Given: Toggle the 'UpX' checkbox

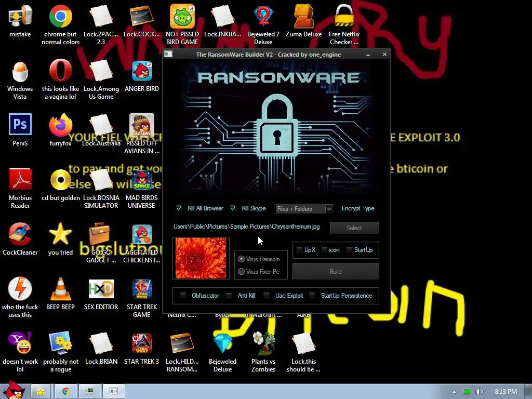Looking at the screenshot, I should 299,250.
